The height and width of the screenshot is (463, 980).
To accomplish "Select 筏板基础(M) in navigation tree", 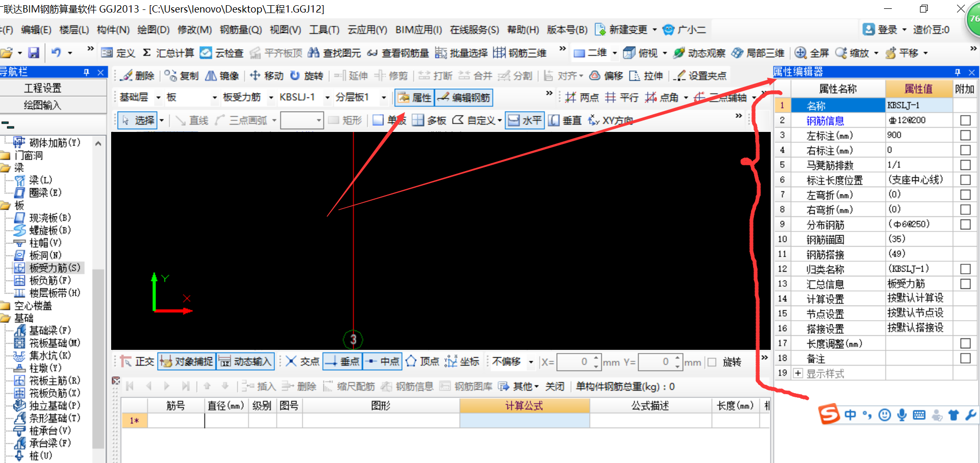I will click(x=54, y=343).
